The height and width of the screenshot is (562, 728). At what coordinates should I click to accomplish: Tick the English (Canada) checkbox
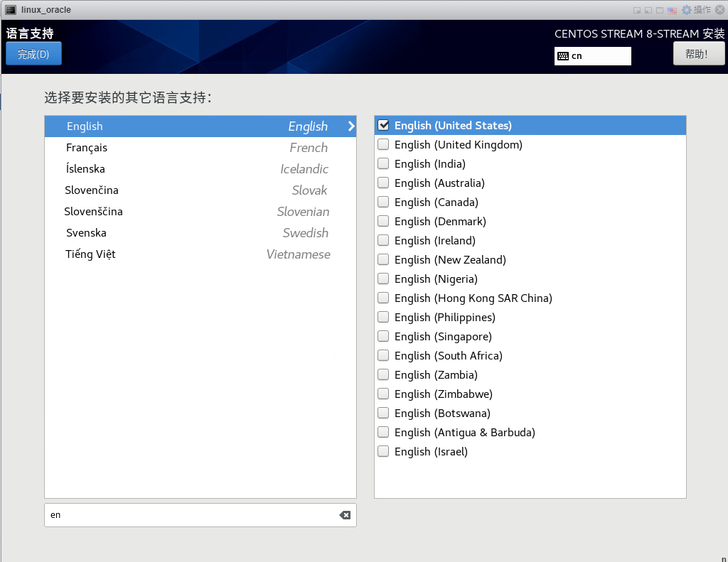tap(383, 202)
